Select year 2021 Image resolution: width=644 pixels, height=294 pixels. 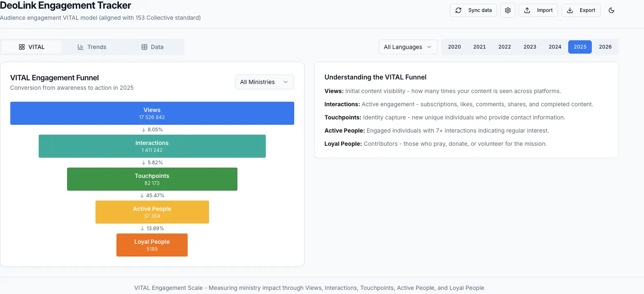pyautogui.click(x=479, y=47)
